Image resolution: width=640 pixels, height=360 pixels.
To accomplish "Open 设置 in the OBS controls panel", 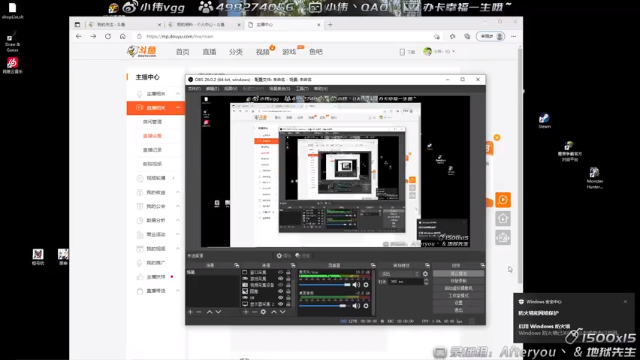I will click(458, 303).
